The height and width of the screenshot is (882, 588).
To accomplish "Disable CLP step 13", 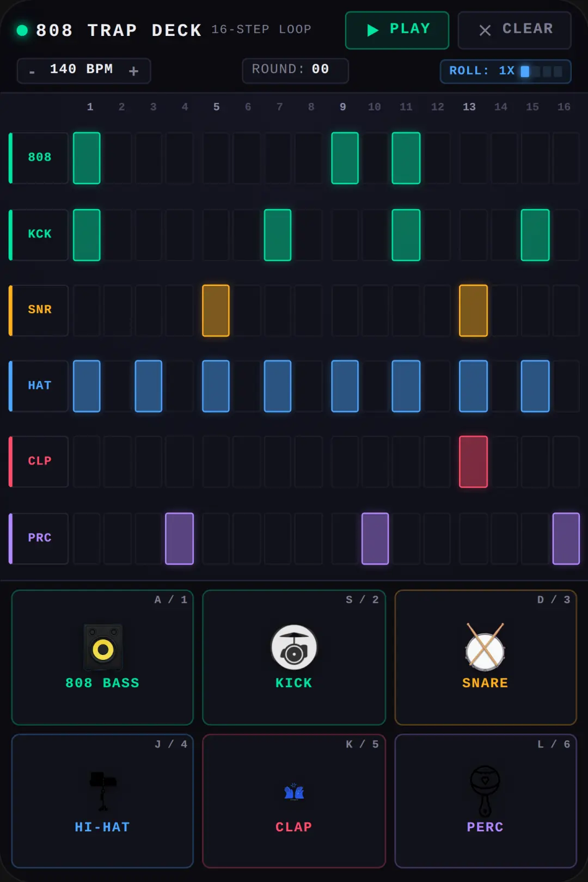I will tap(473, 462).
